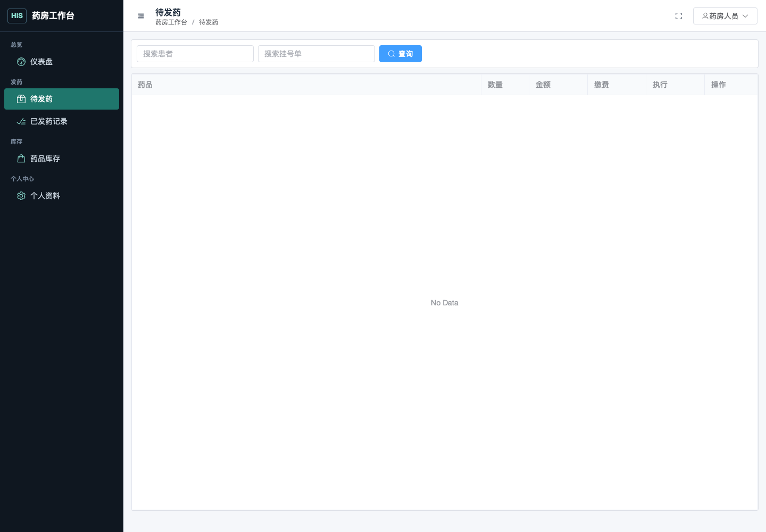Viewport: 766px width, 532px height.
Task: Toggle fullscreen mode icon
Action: pyautogui.click(x=679, y=16)
